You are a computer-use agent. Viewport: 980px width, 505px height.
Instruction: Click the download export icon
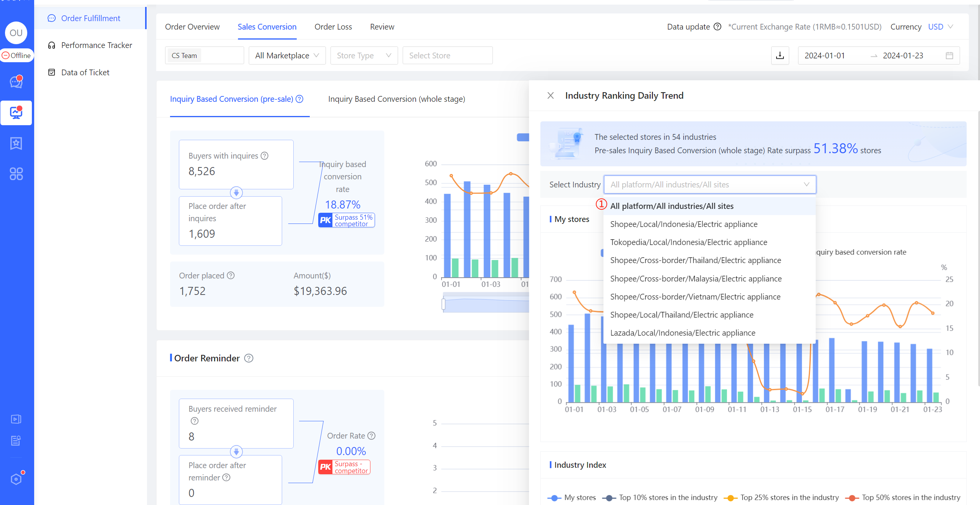[780, 56]
